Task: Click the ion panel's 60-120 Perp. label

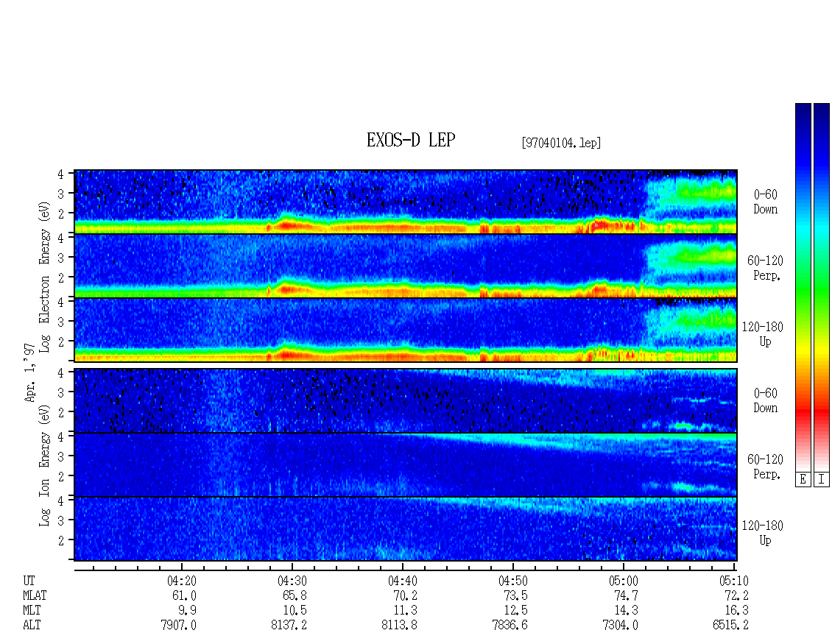Action: coord(765,467)
